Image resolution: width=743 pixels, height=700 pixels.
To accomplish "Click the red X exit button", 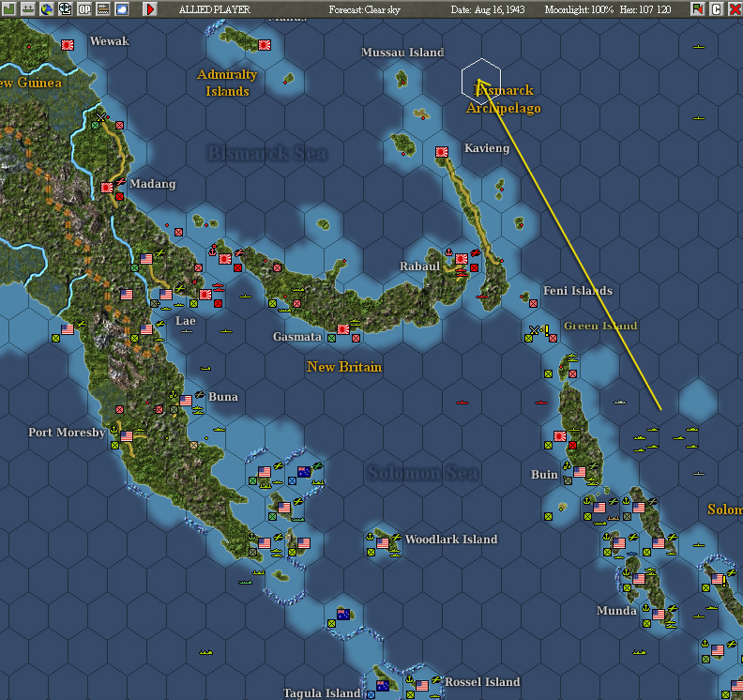I will coord(735,9).
